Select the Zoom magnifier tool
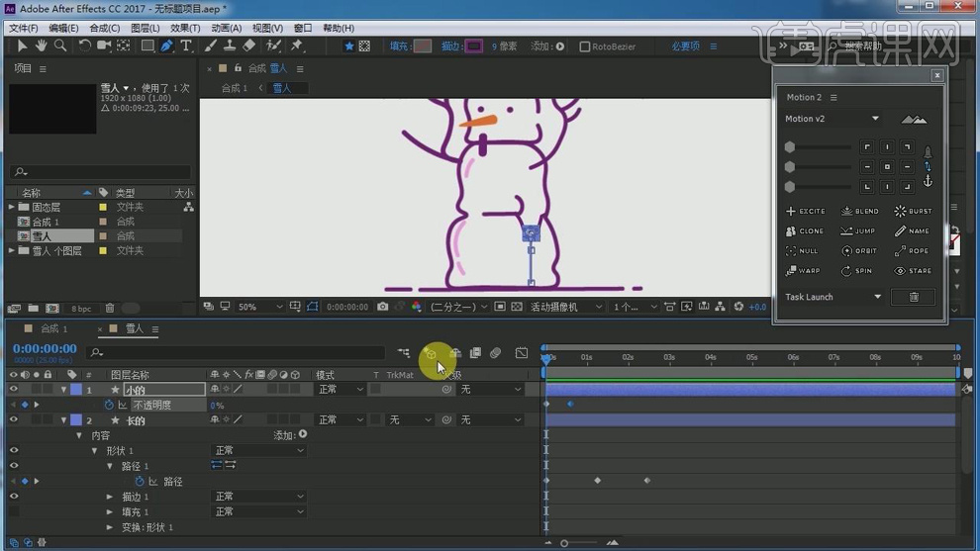 point(60,46)
